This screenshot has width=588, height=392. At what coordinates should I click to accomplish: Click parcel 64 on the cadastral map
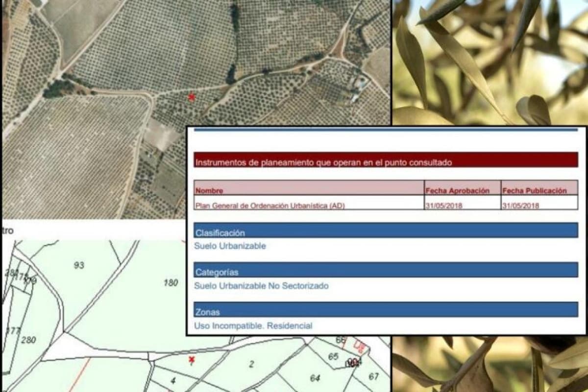315,378
